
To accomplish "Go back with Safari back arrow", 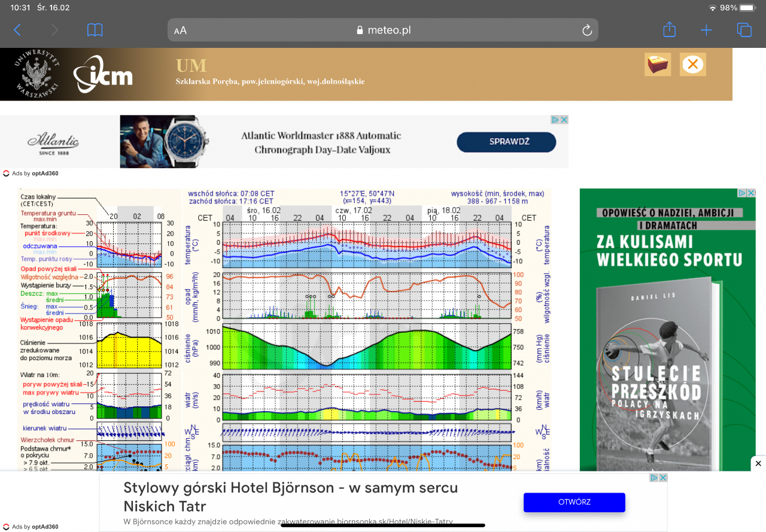I will (17, 30).
